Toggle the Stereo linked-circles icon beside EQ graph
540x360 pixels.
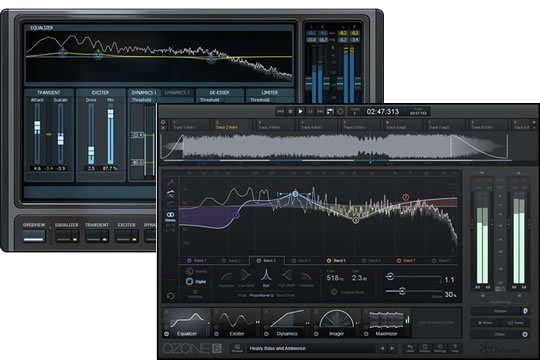170,215
